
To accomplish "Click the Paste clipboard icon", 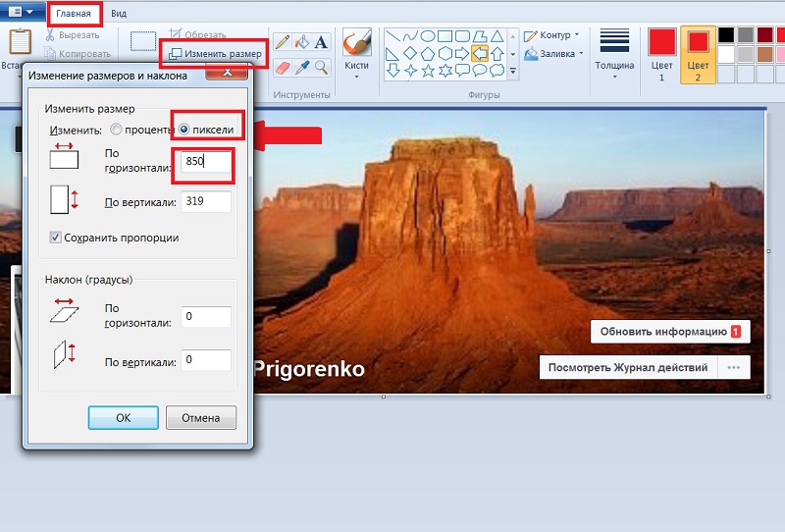I will click(20, 41).
